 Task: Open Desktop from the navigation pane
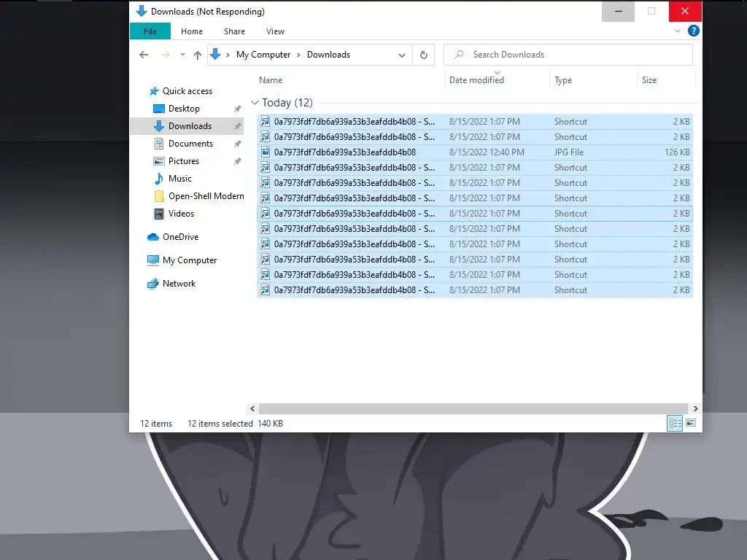pos(184,109)
